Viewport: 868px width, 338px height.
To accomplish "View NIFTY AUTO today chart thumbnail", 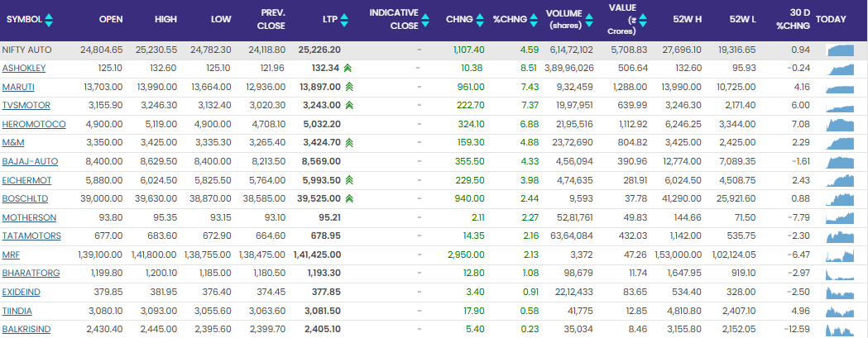I will click(x=841, y=50).
